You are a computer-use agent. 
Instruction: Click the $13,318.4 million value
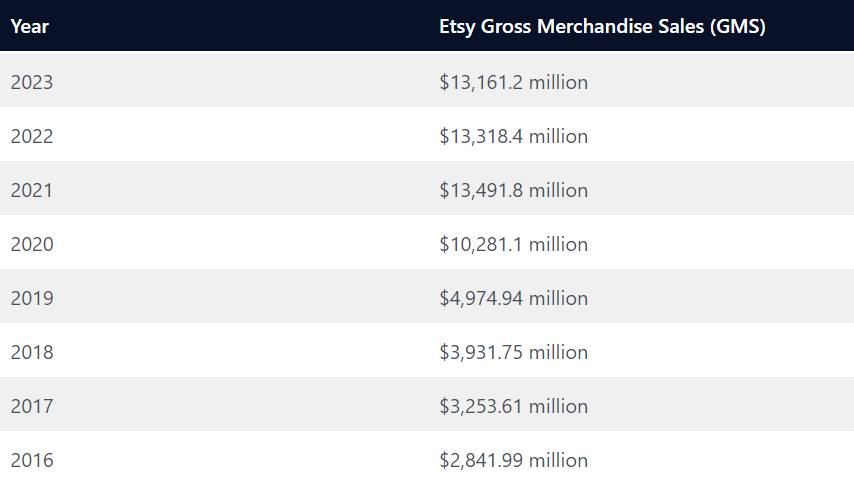513,136
